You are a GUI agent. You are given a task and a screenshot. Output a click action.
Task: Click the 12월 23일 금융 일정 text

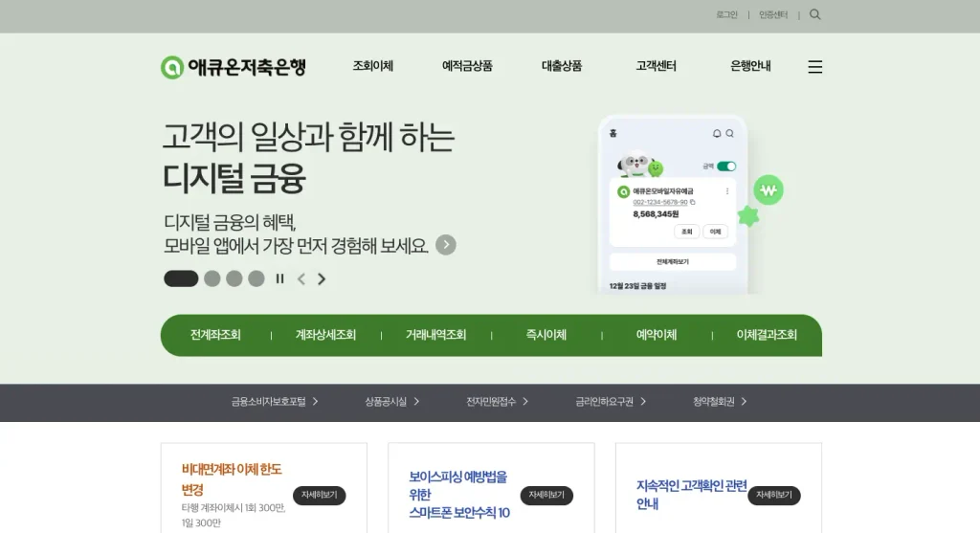coord(637,286)
